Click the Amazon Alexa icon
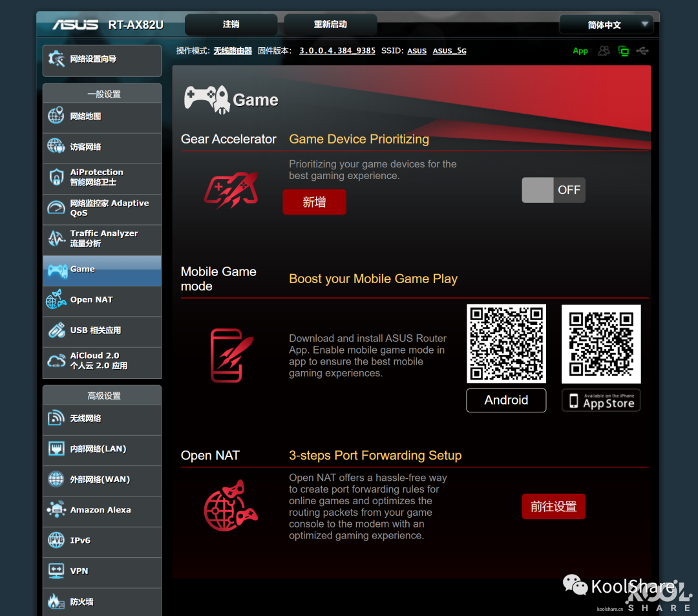 [56, 509]
